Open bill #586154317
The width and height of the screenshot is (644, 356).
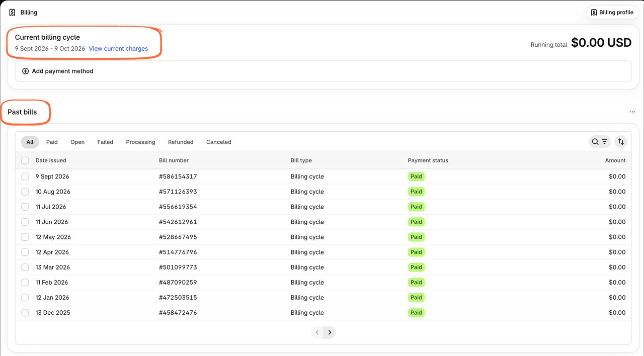(178, 176)
